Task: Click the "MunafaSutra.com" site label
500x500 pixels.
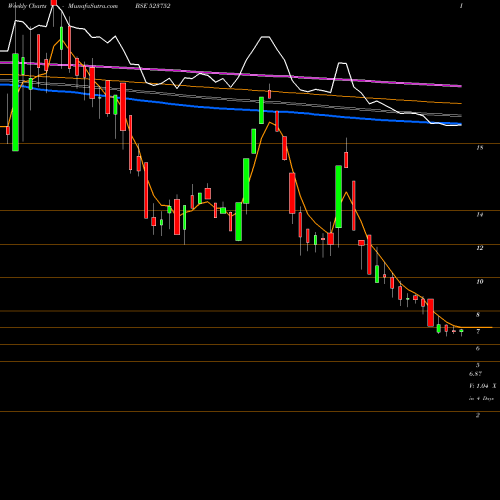Action: [x=93, y=6]
